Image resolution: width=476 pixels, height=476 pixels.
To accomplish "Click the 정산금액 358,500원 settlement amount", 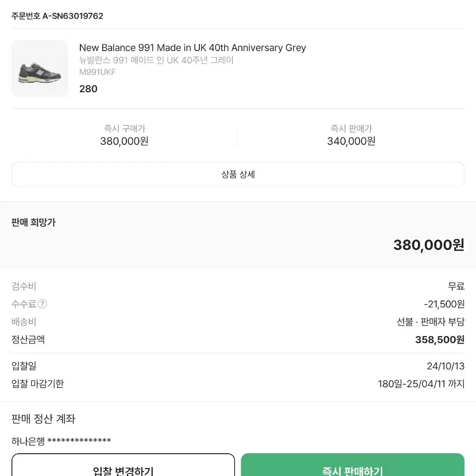I will (440, 339).
